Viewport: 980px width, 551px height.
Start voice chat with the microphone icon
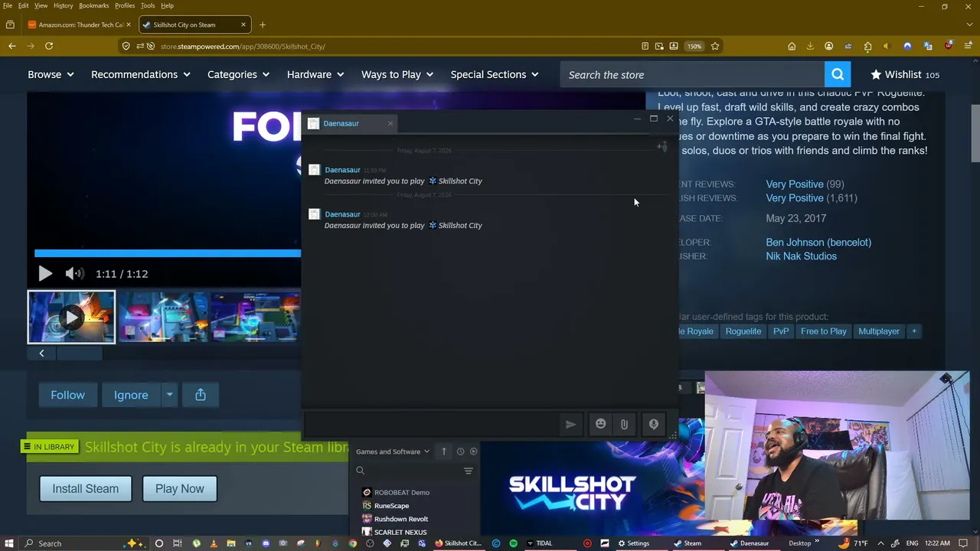tap(653, 424)
